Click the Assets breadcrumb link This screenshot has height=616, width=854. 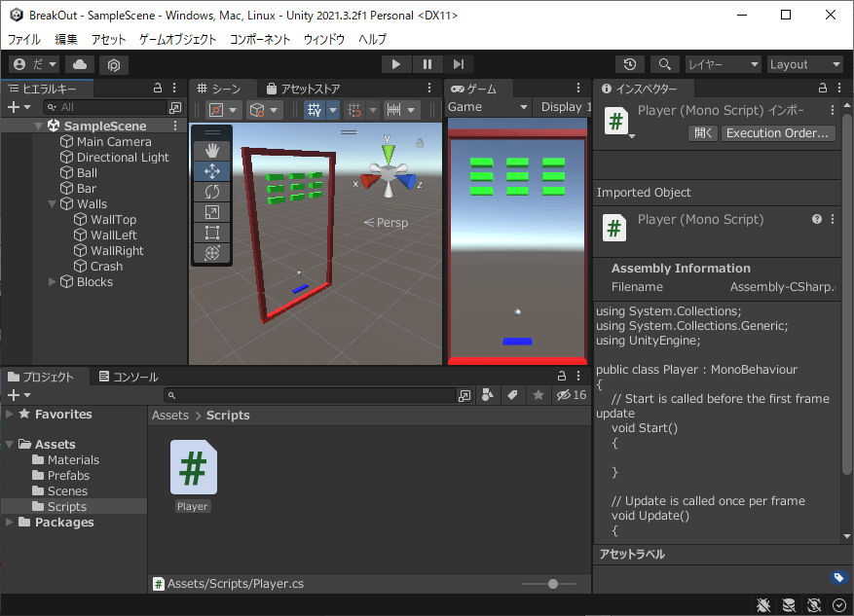pos(170,416)
